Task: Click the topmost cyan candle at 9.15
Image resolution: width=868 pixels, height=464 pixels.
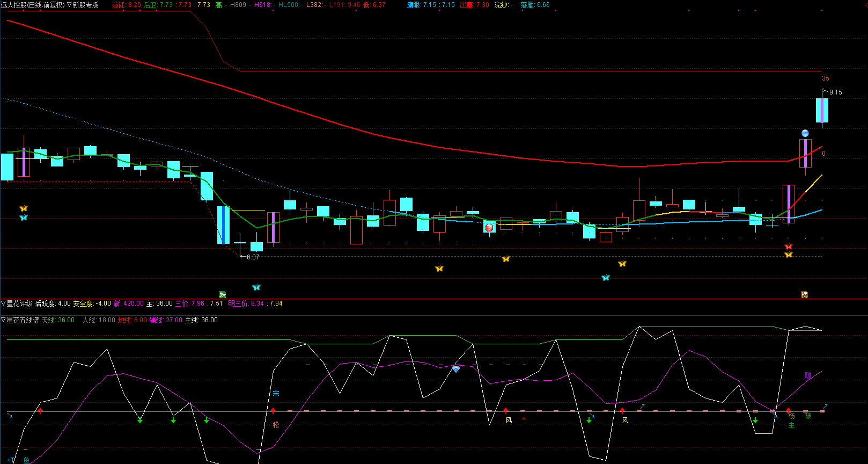Action: point(822,110)
